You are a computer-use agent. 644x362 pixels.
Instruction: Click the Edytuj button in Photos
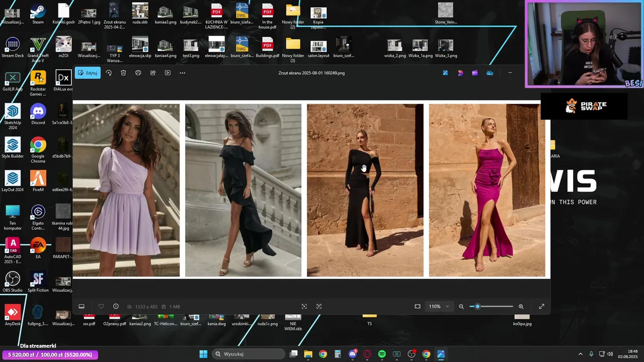pyautogui.click(x=88, y=73)
